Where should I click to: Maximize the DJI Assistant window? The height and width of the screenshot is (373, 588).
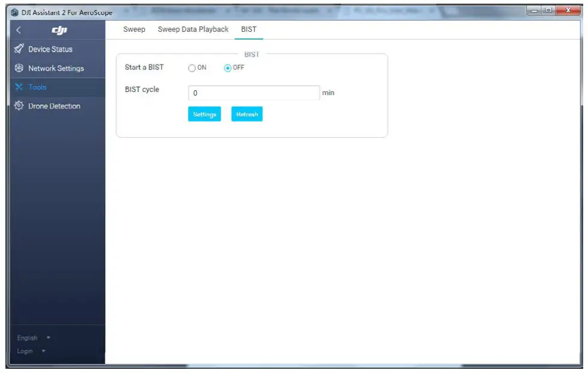click(x=549, y=10)
